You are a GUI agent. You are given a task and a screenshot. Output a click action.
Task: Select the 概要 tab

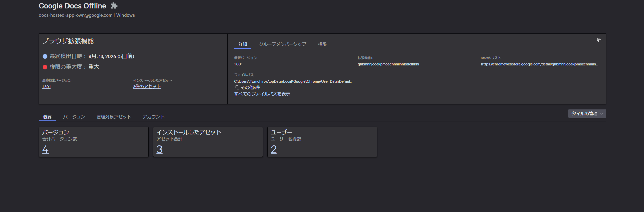47,117
